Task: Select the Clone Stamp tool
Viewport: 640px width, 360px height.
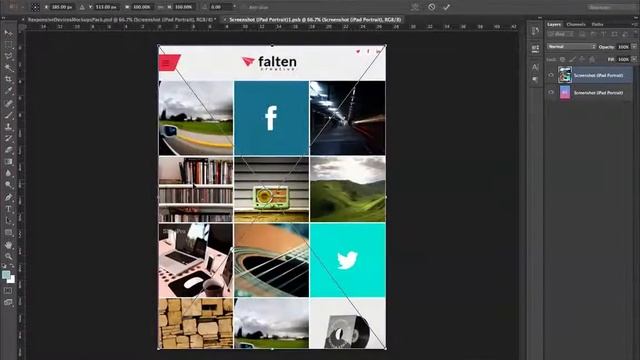Action: [8, 127]
